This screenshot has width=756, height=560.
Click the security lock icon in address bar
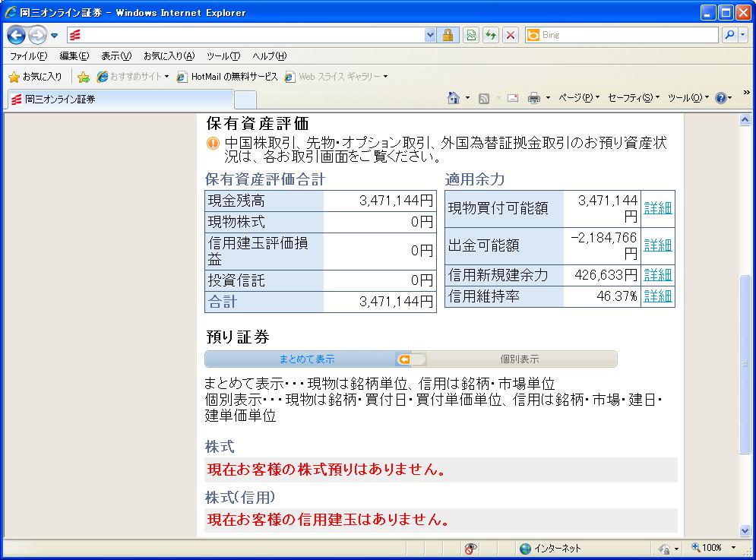pyautogui.click(x=448, y=35)
